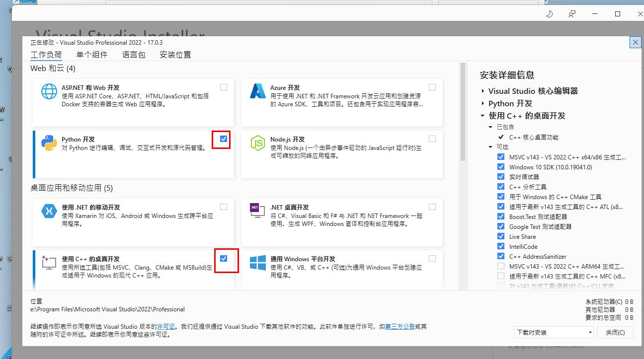Click the Close (关闭) button
Viewport: 644px width, 359px height.
[x=615, y=332]
